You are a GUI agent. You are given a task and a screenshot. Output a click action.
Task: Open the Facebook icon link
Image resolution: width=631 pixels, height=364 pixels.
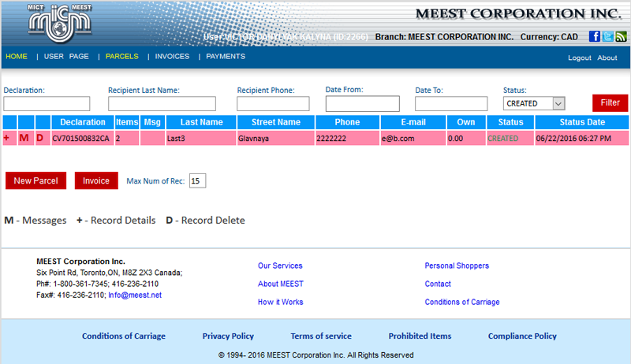(595, 36)
